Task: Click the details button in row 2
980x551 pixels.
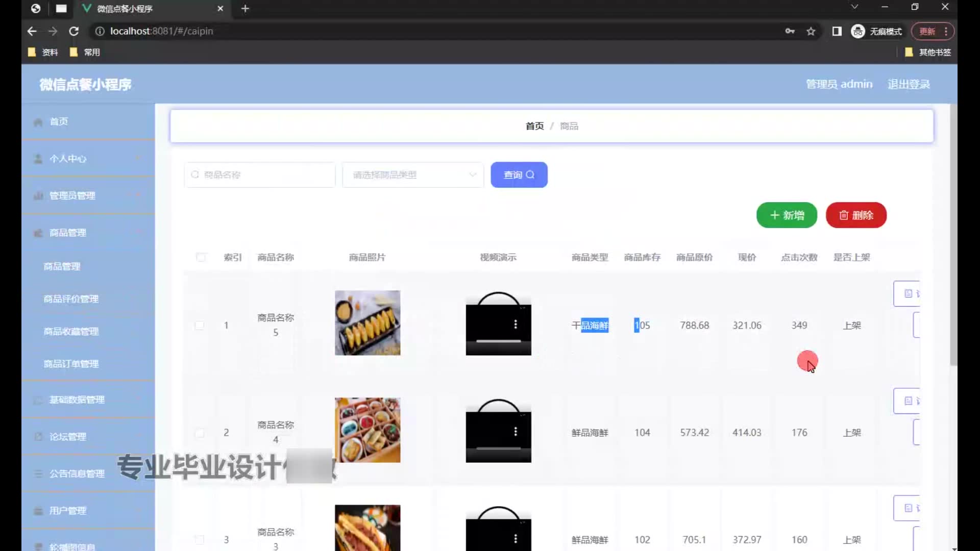Action: 907,401
